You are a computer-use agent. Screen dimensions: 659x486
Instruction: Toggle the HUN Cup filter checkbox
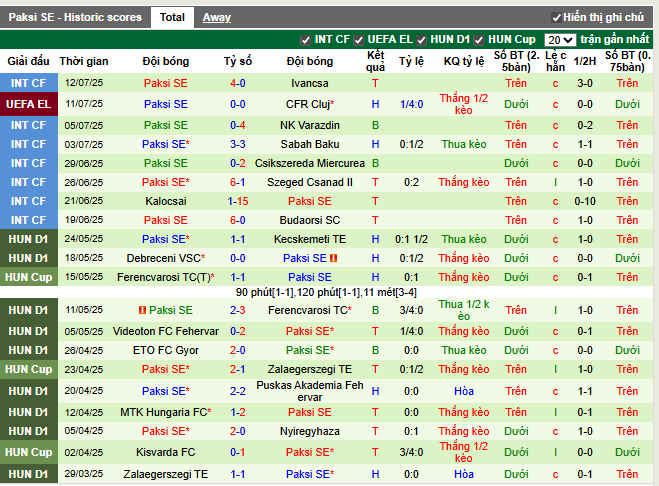[x=479, y=40]
